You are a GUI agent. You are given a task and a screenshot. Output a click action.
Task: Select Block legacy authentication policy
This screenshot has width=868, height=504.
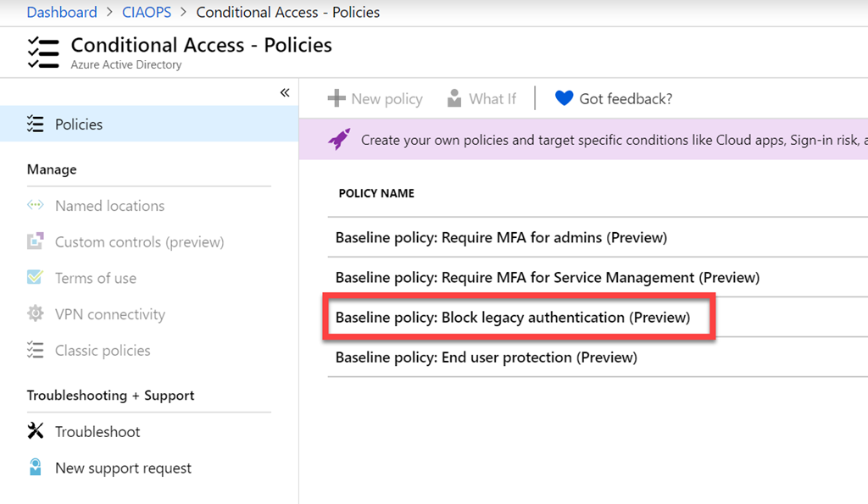tap(513, 318)
